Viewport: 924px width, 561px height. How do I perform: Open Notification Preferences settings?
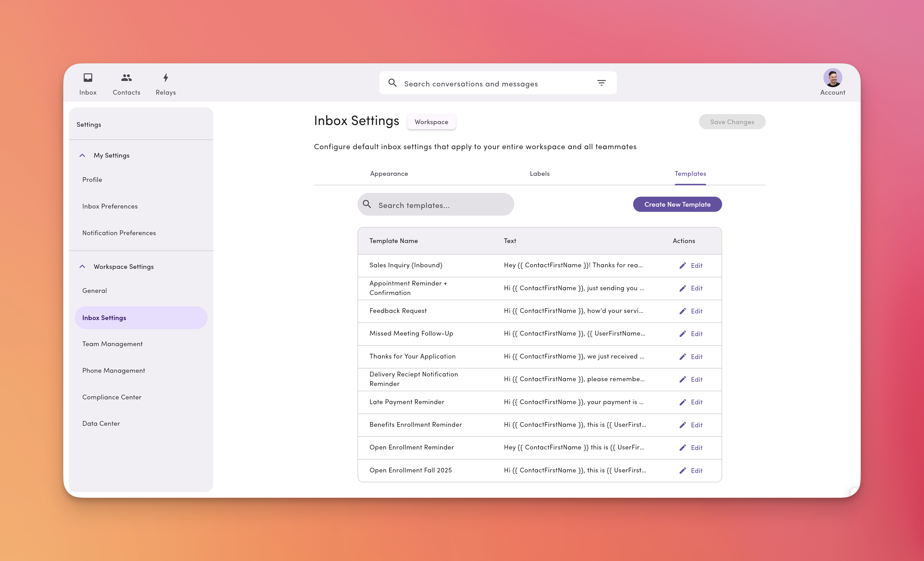(x=119, y=233)
